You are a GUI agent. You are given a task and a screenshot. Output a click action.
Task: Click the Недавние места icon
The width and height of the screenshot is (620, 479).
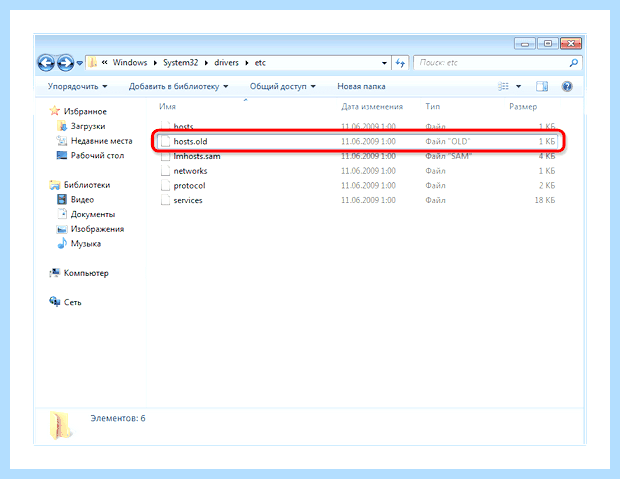point(62,141)
